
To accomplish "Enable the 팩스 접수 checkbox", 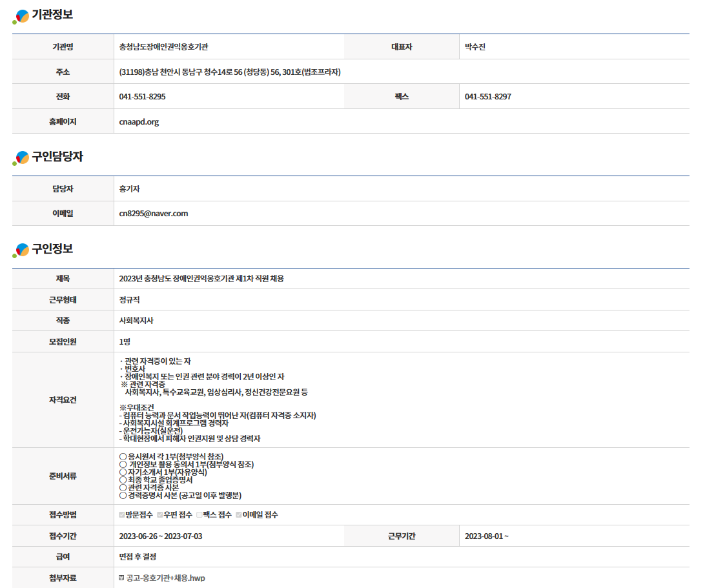I will [199, 515].
